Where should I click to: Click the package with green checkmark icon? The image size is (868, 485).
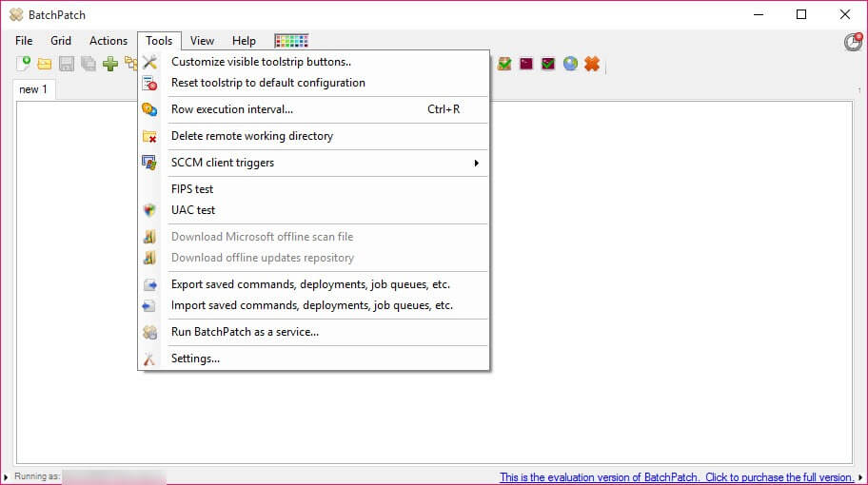click(504, 64)
